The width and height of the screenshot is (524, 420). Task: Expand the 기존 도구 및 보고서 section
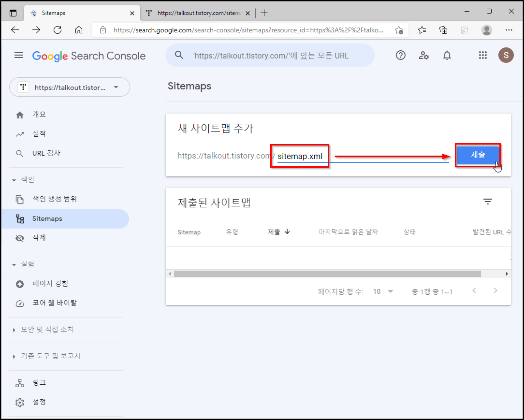click(14, 357)
